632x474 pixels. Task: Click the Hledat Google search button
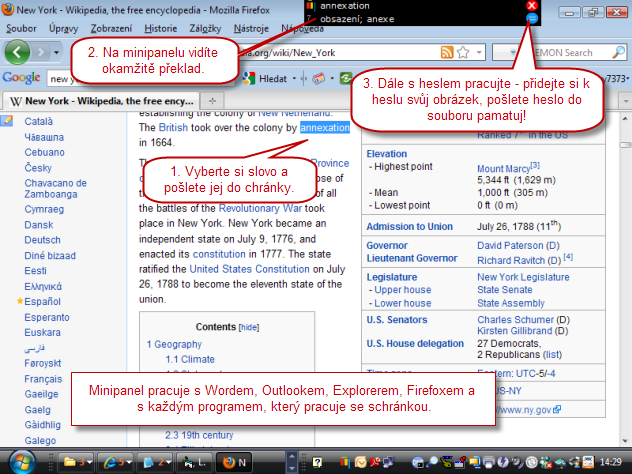coord(266,79)
